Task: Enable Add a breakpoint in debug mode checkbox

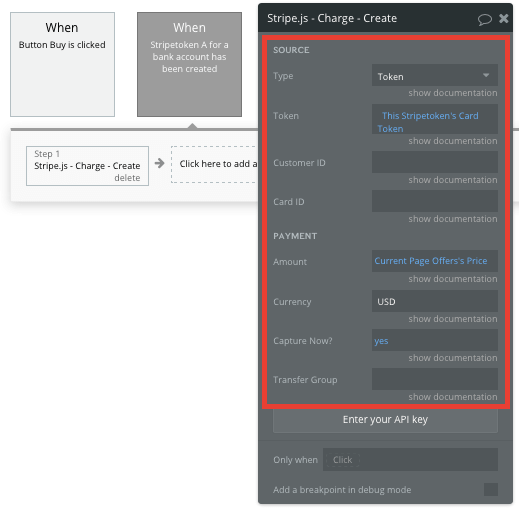Action: pyautogui.click(x=491, y=490)
